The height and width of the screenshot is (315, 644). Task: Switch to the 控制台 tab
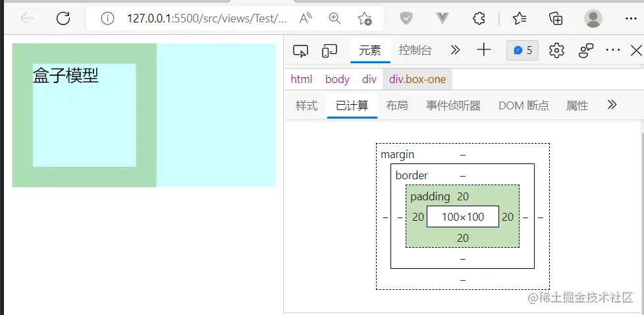pyautogui.click(x=416, y=51)
